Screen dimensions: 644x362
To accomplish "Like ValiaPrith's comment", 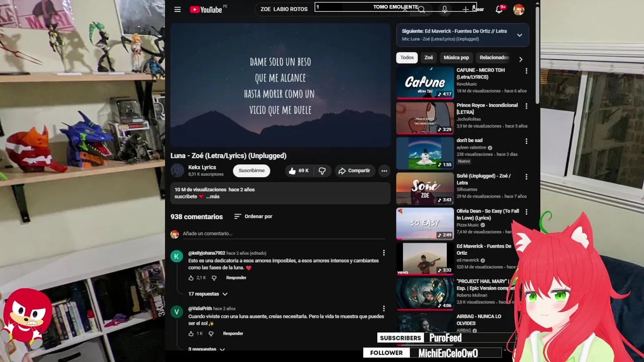I will (191, 333).
